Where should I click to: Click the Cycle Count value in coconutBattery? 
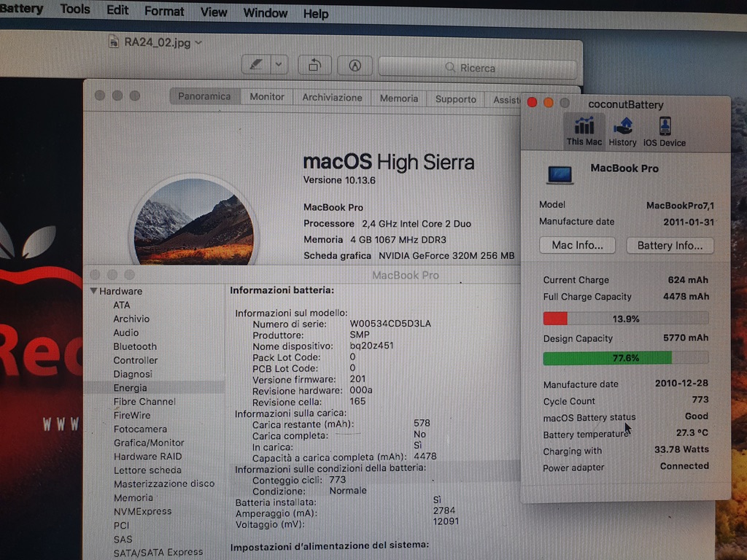click(x=700, y=400)
